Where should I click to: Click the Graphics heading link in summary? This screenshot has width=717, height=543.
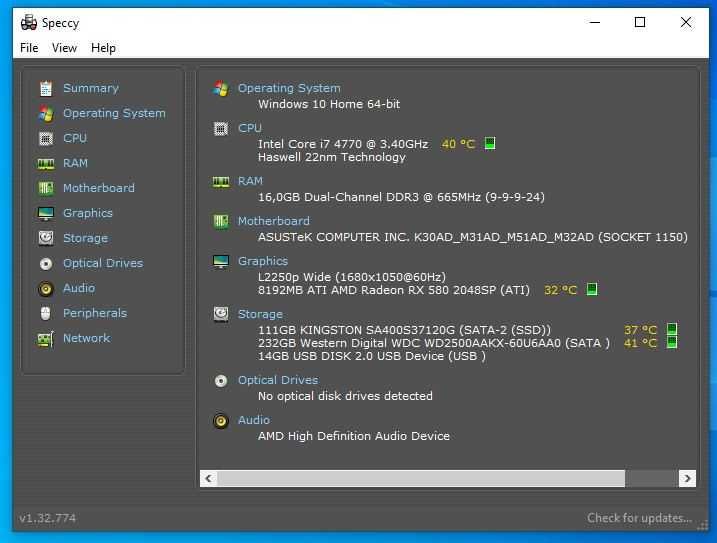(x=263, y=261)
